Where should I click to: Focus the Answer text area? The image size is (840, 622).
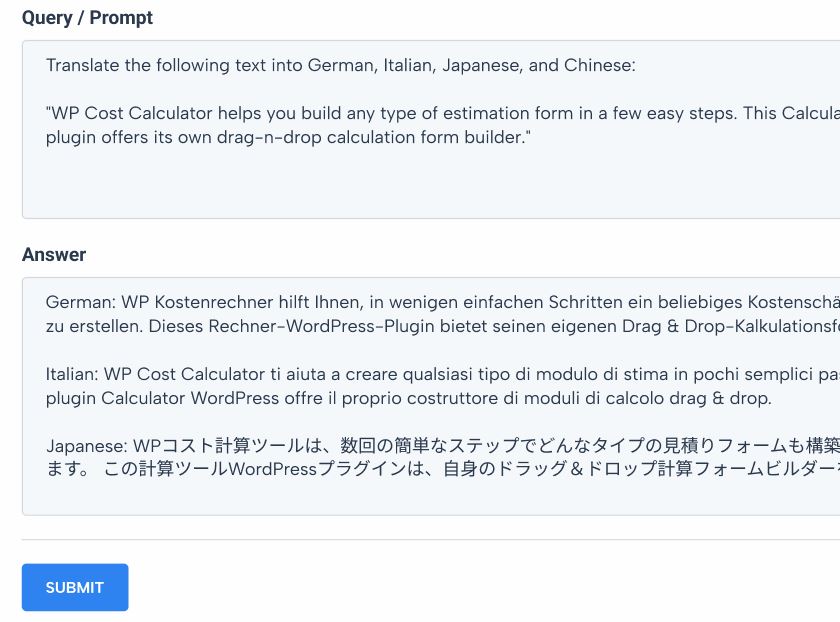pyautogui.click(x=431, y=396)
